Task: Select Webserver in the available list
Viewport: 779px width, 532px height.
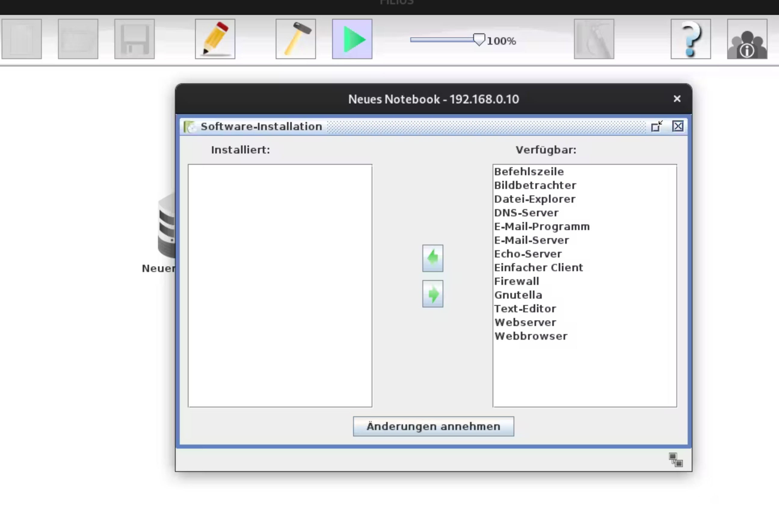Action: coord(585,322)
